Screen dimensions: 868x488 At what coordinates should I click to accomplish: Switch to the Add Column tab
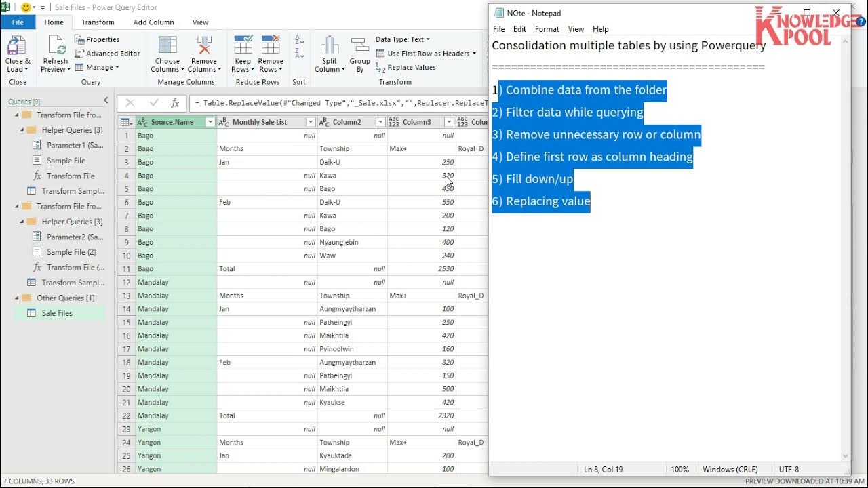[x=153, y=22]
